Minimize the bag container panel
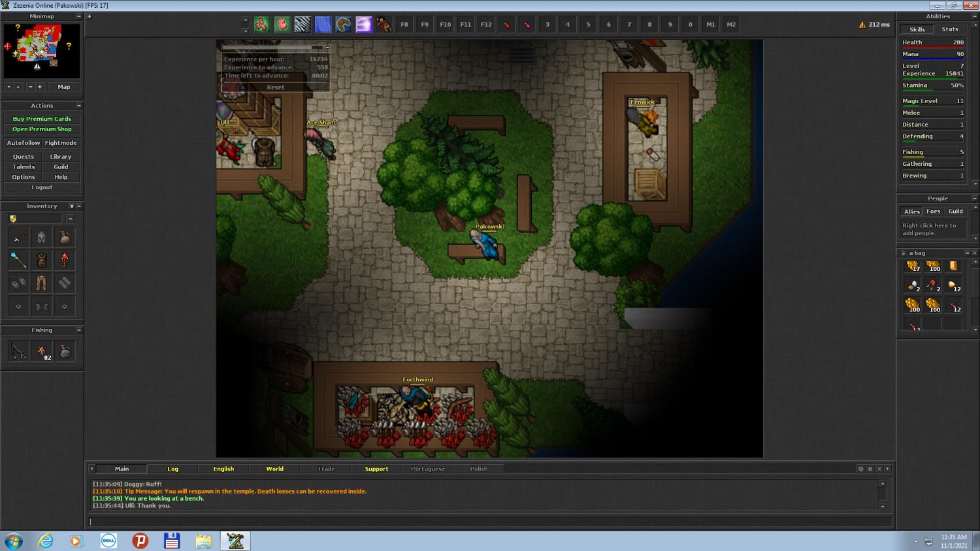The width and height of the screenshot is (980, 551). click(968, 253)
